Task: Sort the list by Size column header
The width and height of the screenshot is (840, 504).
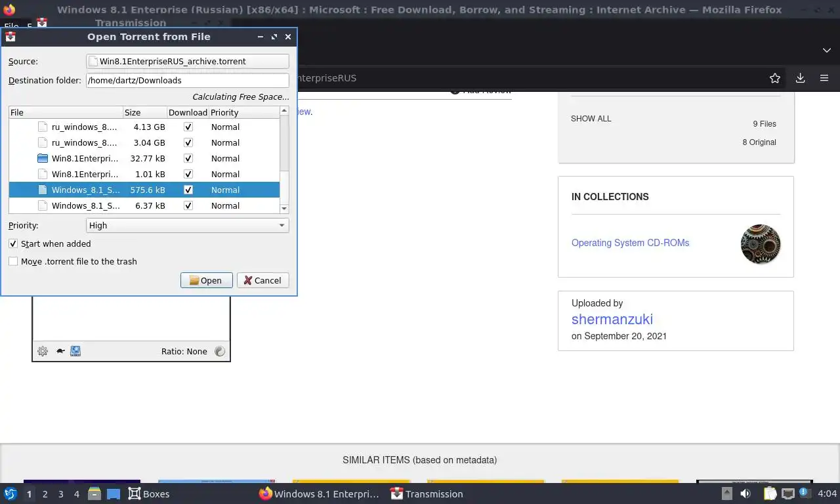Action: click(145, 112)
